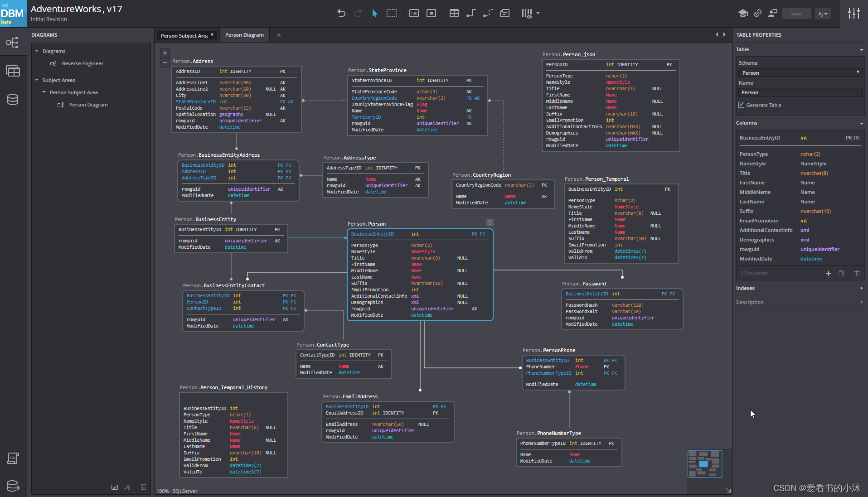Click the Save button
Image resolution: width=868 pixels, height=497 pixels.
pyautogui.click(x=796, y=14)
